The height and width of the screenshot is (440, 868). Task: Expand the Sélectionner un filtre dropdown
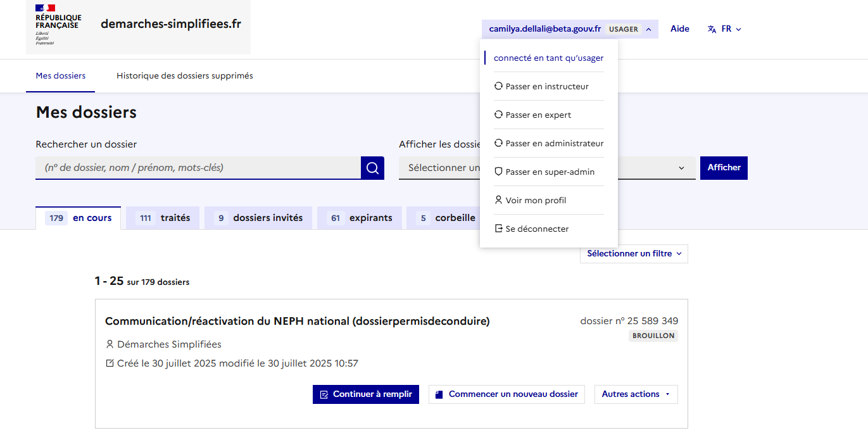tap(634, 254)
